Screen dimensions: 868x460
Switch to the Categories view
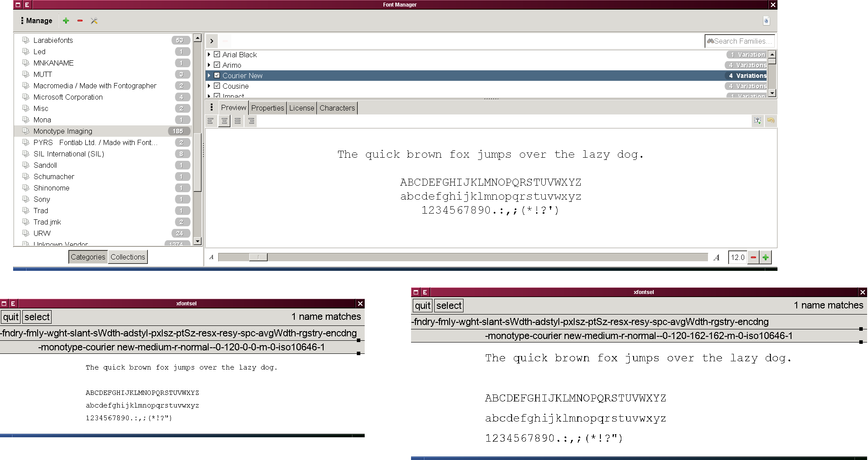(88, 257)
